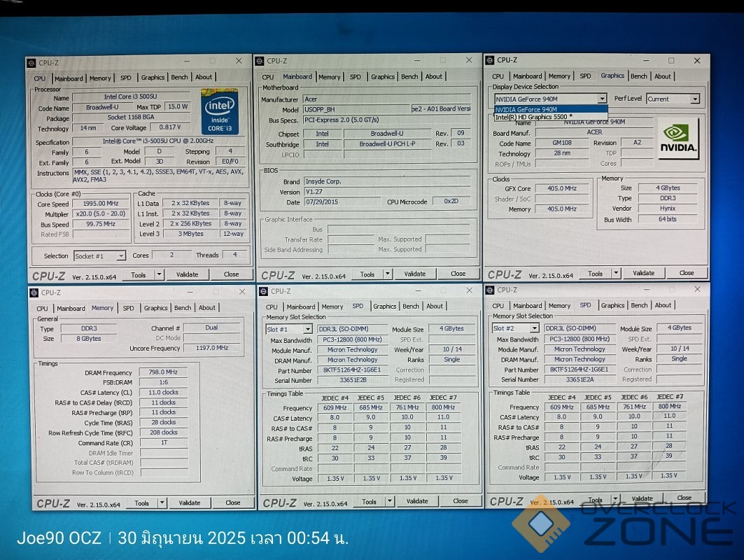744x560 pixels.
Task: Open the Socket #1 selection dropdown
Action: pyautogui.click(x=121, y=255)
